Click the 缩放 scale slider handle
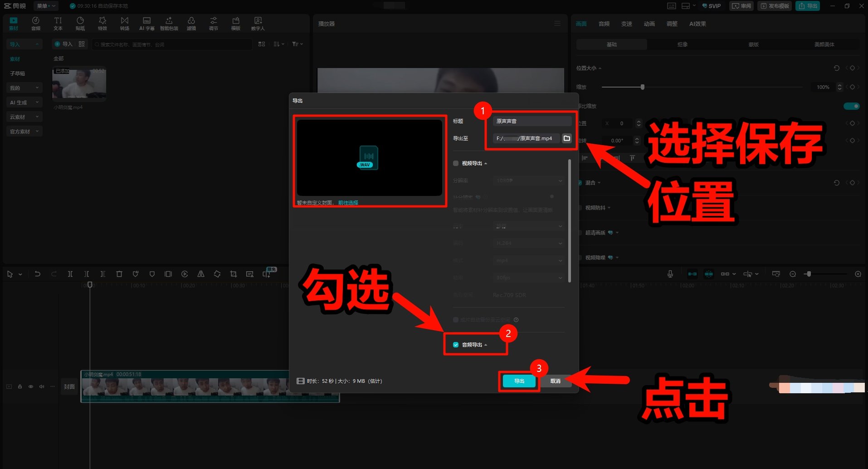 [x=642, y=87]
